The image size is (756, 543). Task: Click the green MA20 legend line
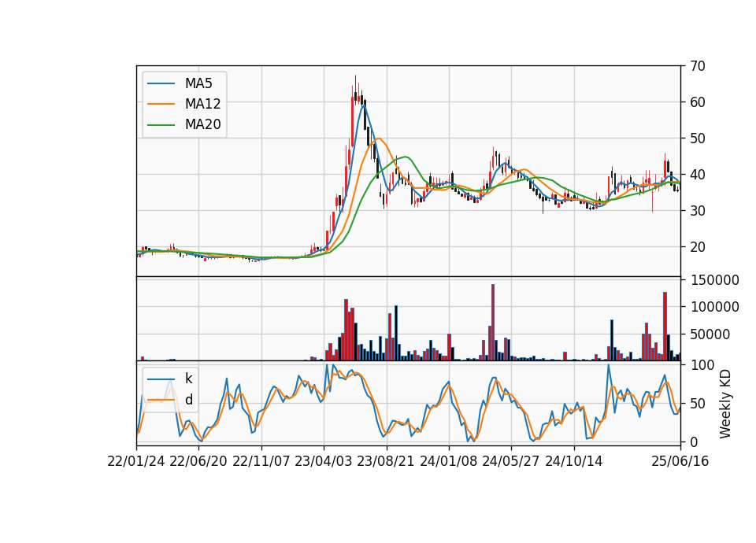tap(161, 124)
